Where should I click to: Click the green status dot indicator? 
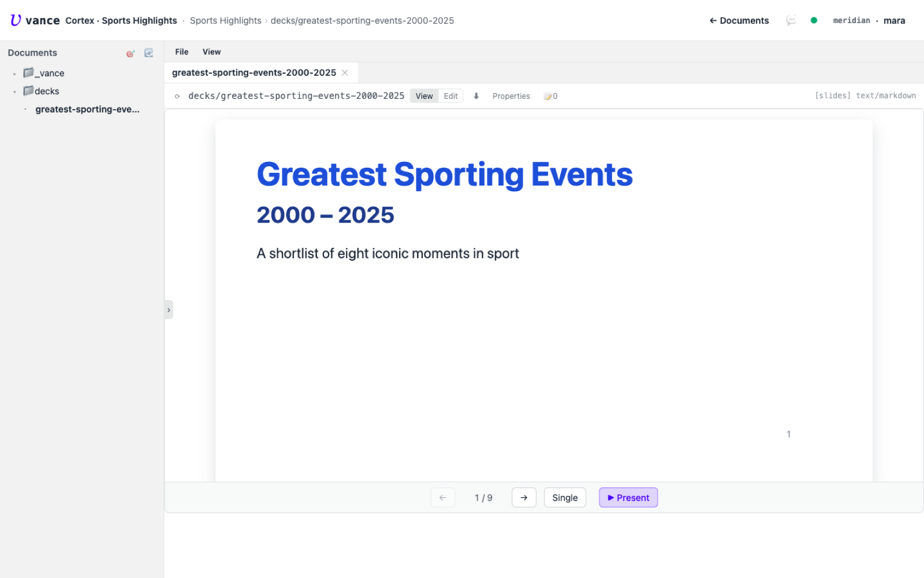[814, 20]
